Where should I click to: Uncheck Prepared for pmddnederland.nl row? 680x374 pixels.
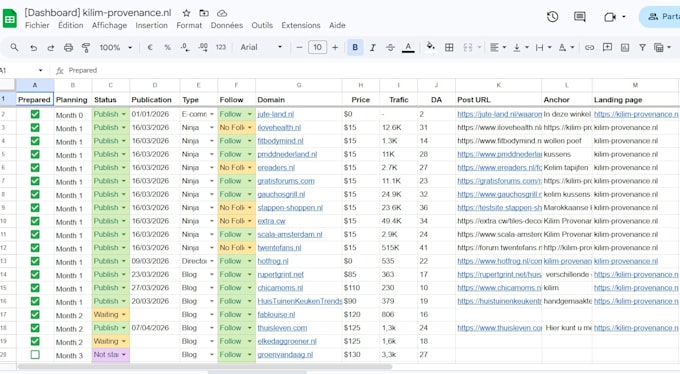[35, 154]
